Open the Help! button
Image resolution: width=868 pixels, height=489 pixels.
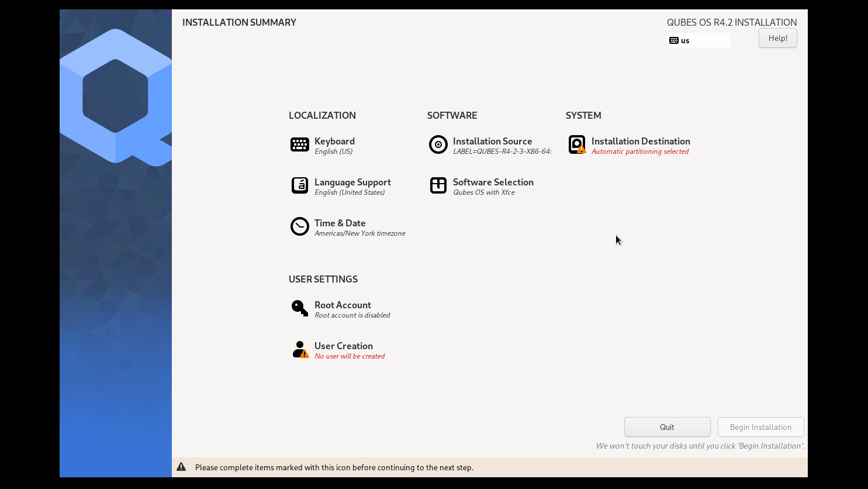coord(778,38)
